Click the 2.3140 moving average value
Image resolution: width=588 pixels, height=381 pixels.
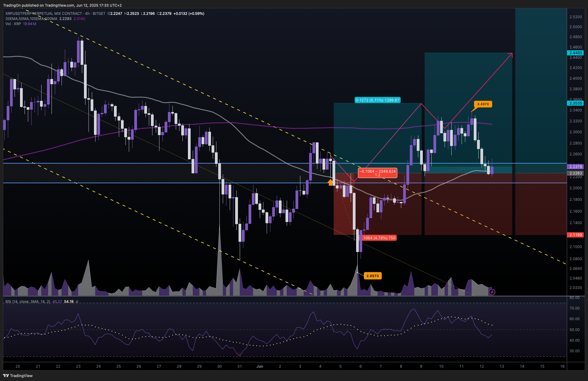[79, 19]
